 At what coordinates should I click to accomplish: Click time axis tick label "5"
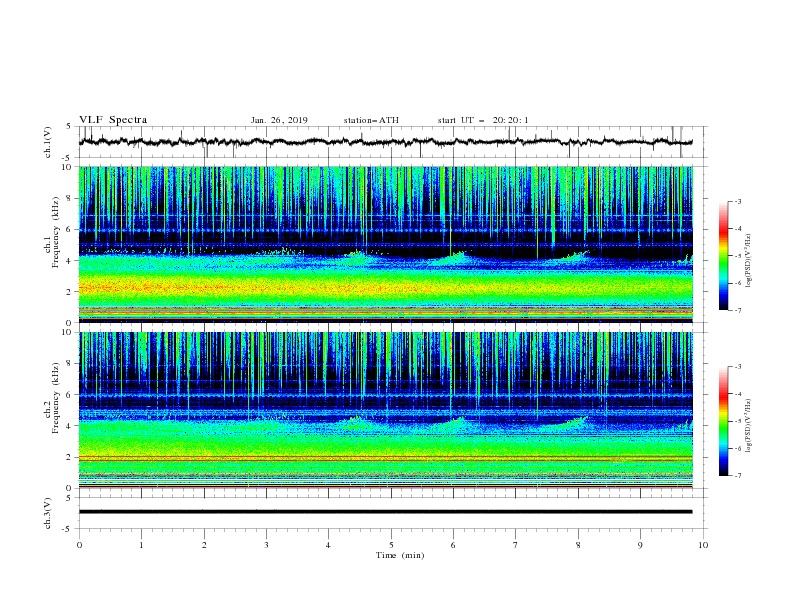(x=391, y=545)
